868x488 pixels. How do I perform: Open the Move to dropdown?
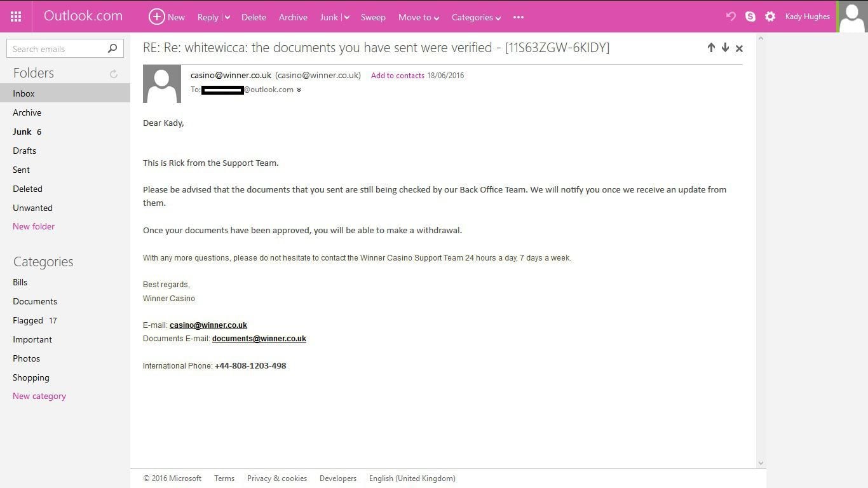419,17
